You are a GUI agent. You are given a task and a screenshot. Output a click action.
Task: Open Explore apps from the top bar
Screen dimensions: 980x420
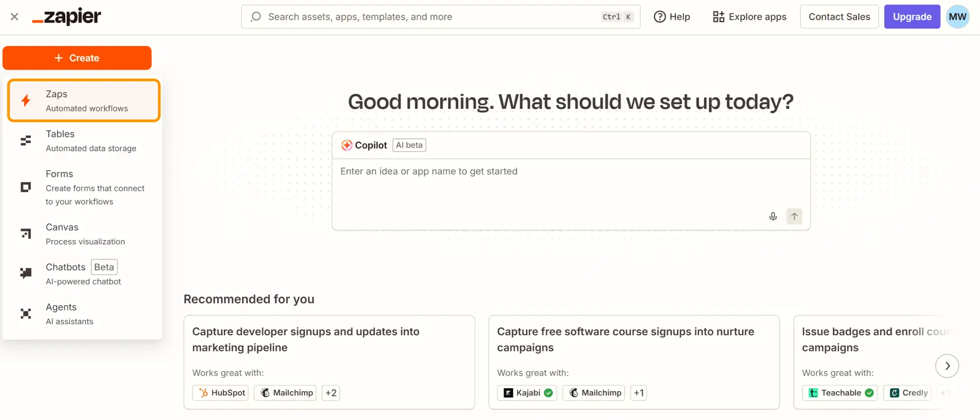(x=749, y=17)
